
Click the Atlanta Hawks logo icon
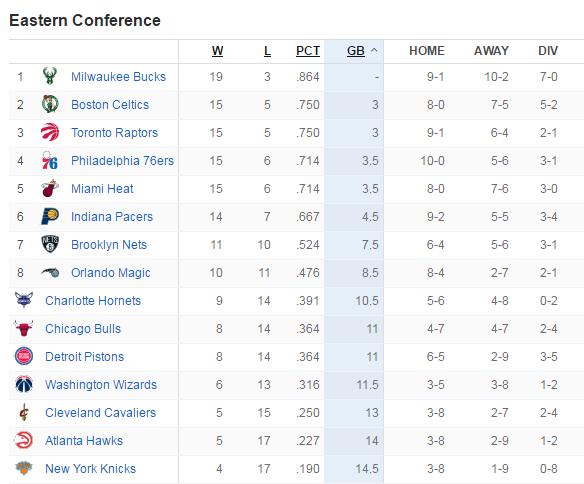click(24, 440)
